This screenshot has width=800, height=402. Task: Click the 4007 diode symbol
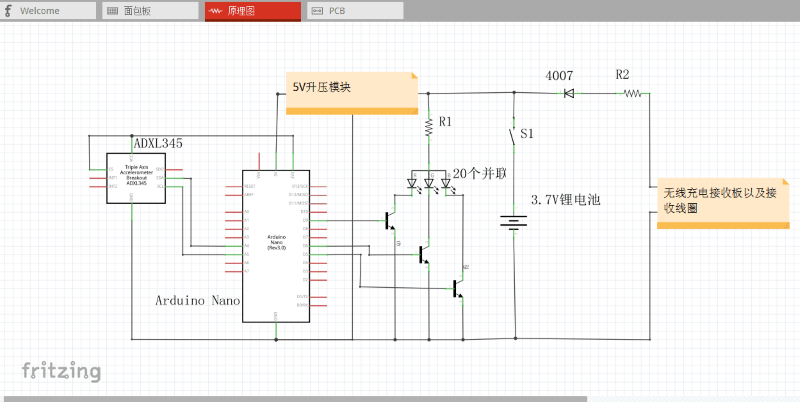tap(567, 93)
